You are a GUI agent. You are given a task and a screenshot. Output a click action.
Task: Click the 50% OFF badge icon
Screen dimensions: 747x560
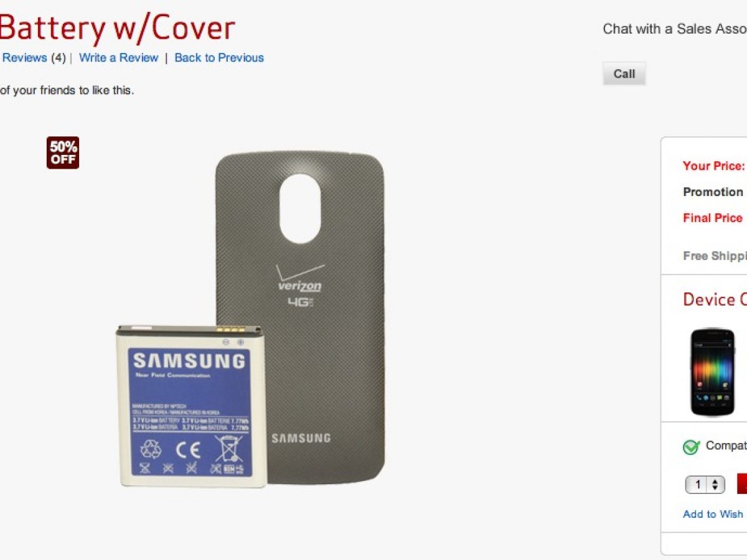point(63,153)
